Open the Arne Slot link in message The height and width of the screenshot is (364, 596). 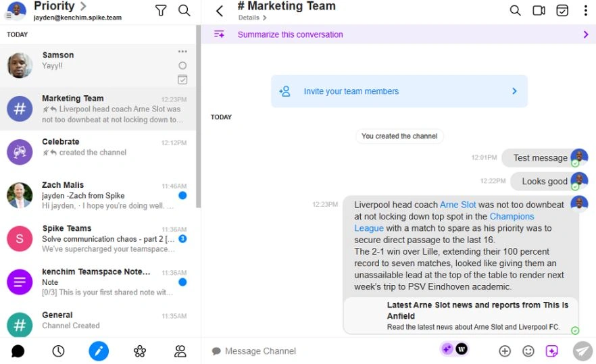click(x=457, y=205)
